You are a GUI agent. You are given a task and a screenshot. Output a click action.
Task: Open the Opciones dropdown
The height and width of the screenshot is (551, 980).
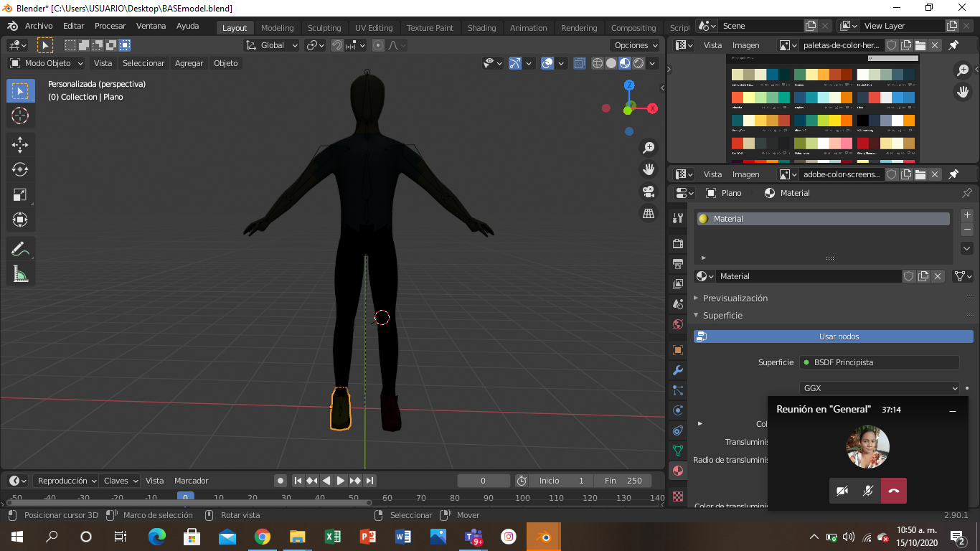tap(636, 45)
